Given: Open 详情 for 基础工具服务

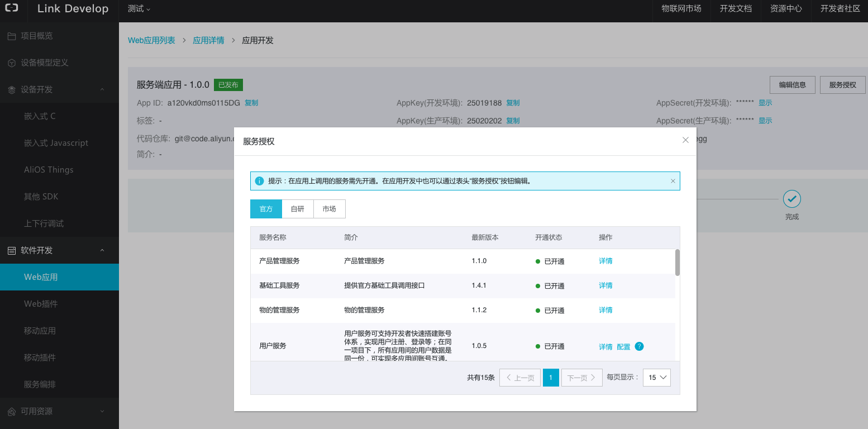Looking at the screenshot, I should (605, 285).
